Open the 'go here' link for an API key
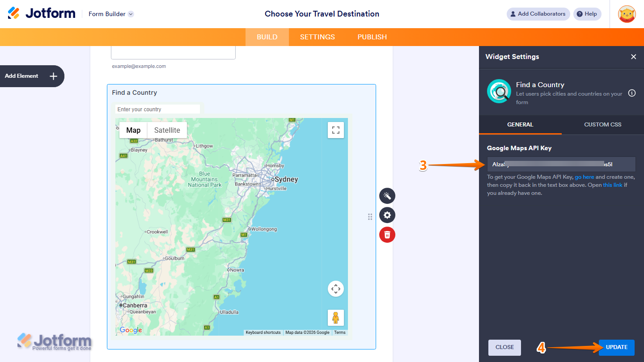The height and width of the screenshot is (362, 644). coord(585,177)
